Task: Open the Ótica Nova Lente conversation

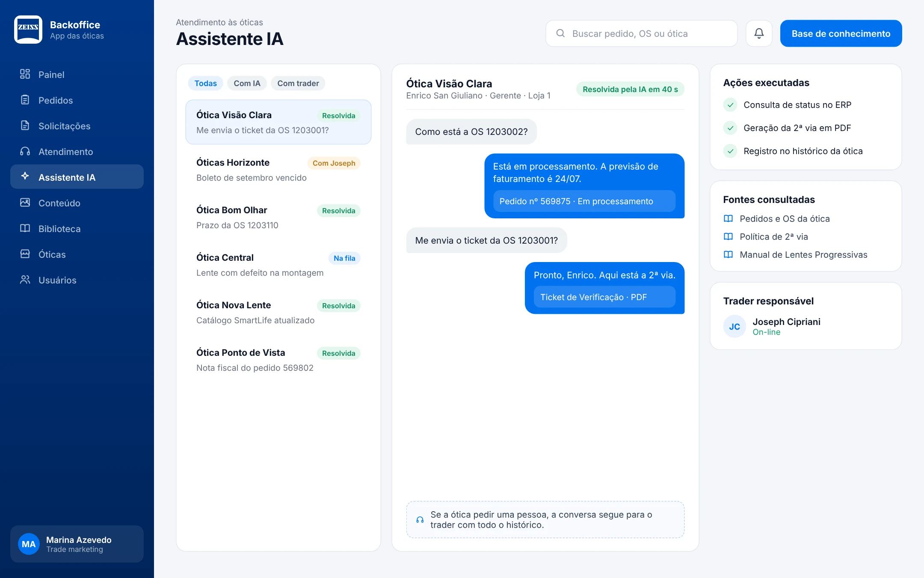Action: [278, 312]
